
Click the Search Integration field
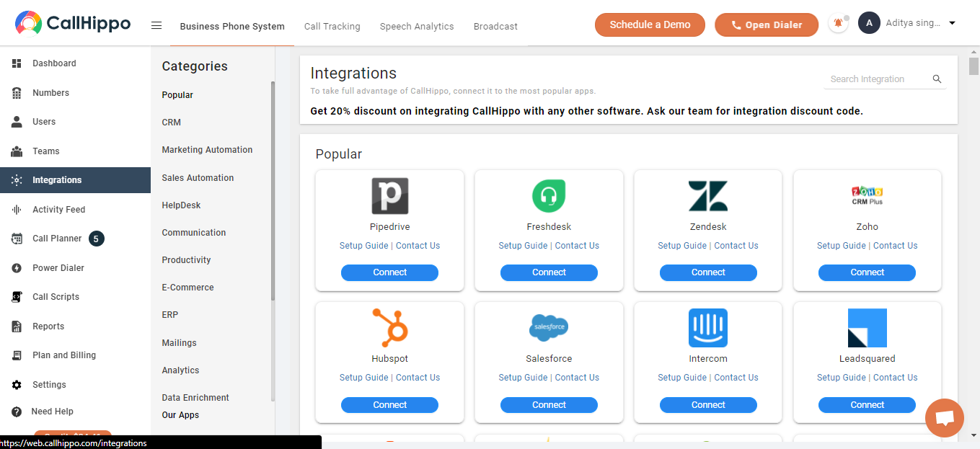coord(877,79)
